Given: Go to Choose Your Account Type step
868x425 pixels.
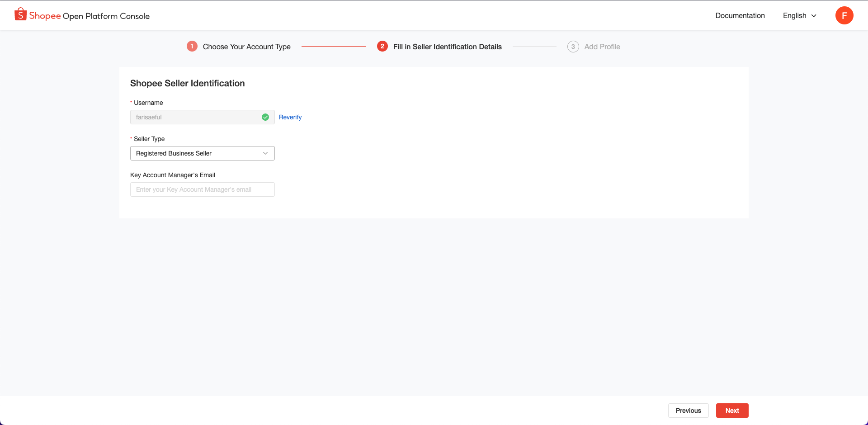Looking at the screenshot, I should (246, 47).
